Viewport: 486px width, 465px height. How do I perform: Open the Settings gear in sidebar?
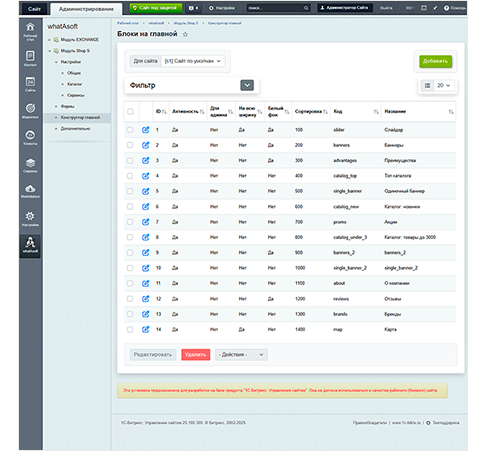click(30, 218)
